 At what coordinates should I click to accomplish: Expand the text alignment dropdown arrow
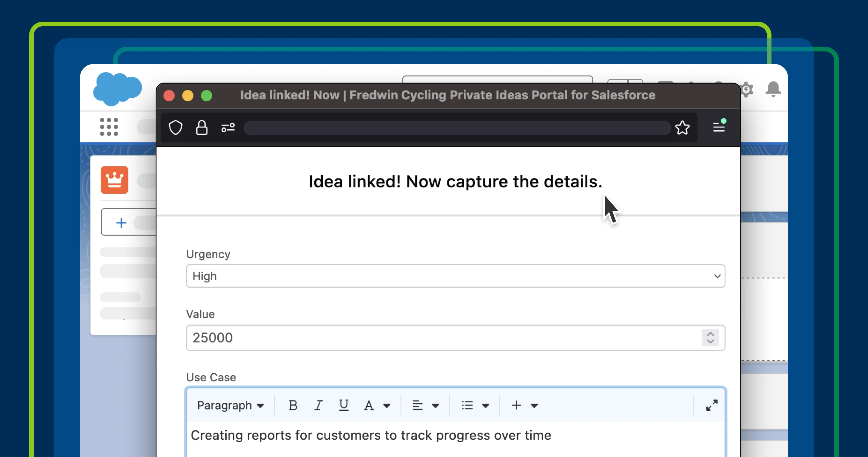tap(435, 405)
